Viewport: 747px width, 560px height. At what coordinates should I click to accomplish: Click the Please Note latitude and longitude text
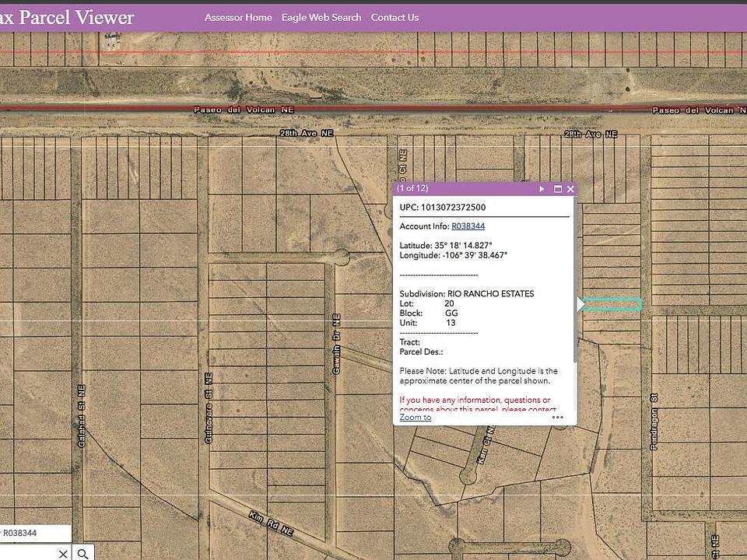point(479,376)
